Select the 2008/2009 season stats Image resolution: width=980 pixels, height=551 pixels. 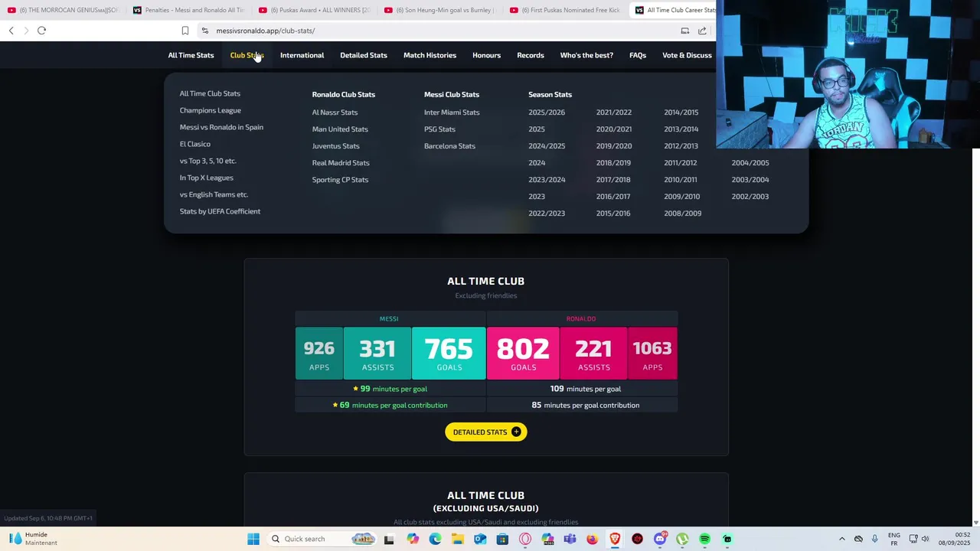tap(683, 214)
